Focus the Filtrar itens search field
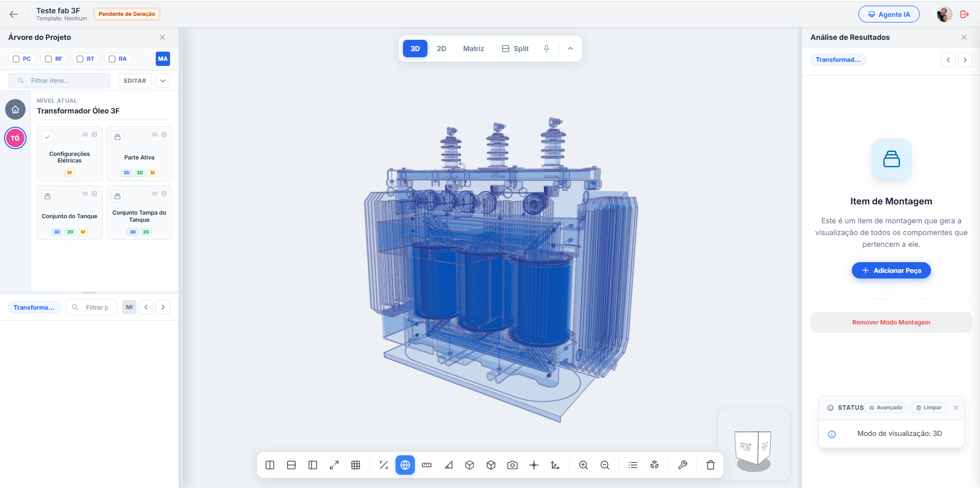This screenshot has width=980, height=488. click(59, 81)
